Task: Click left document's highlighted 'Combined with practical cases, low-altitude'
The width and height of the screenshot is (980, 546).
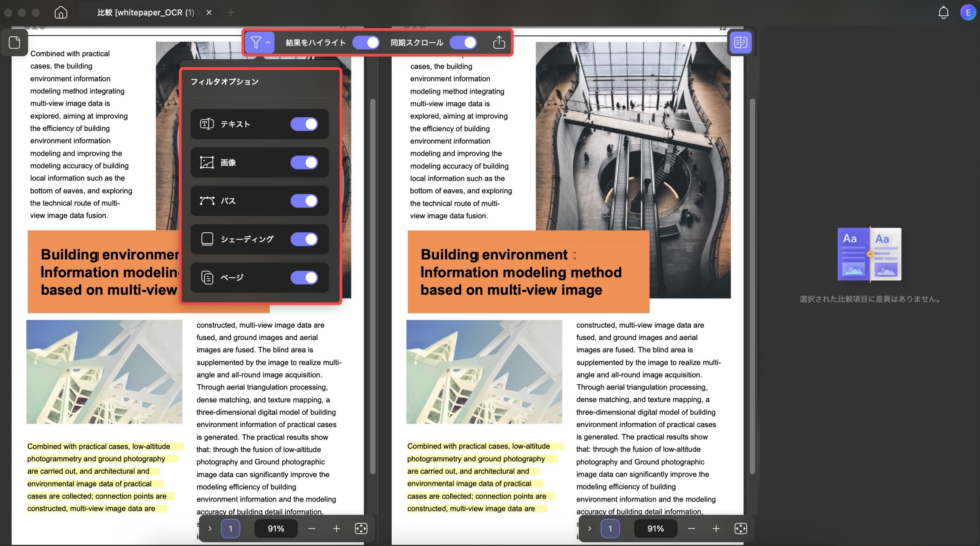Action: click(x=99, y=446)
